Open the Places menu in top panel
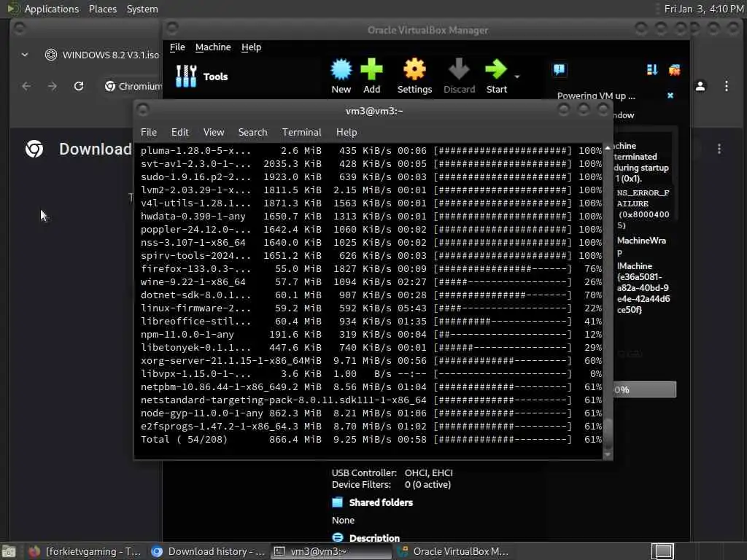 [x=102, y=9]
